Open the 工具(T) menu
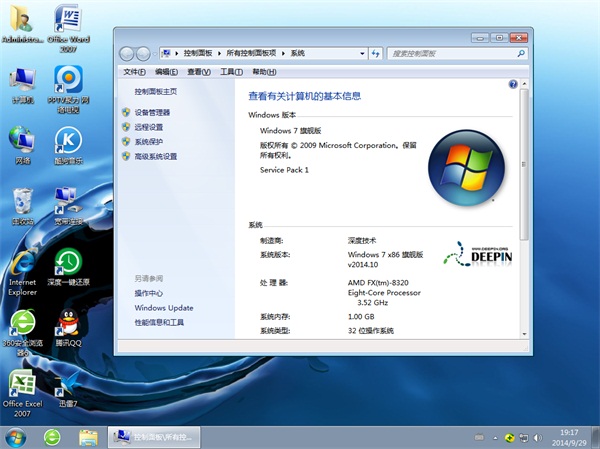 point(231,72)
